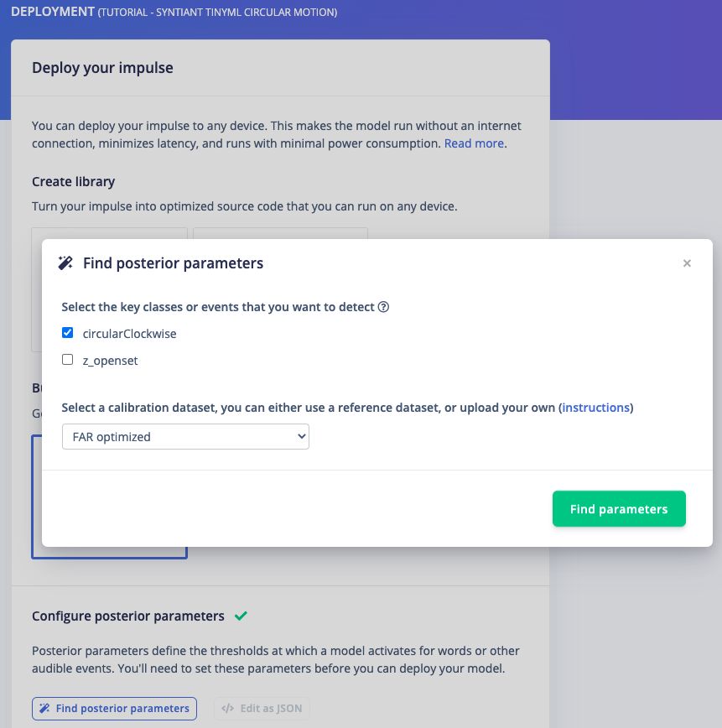Toggle via the circularClockwise label text
The height and width of the screenshot is (728, 722).
(129, 334)
